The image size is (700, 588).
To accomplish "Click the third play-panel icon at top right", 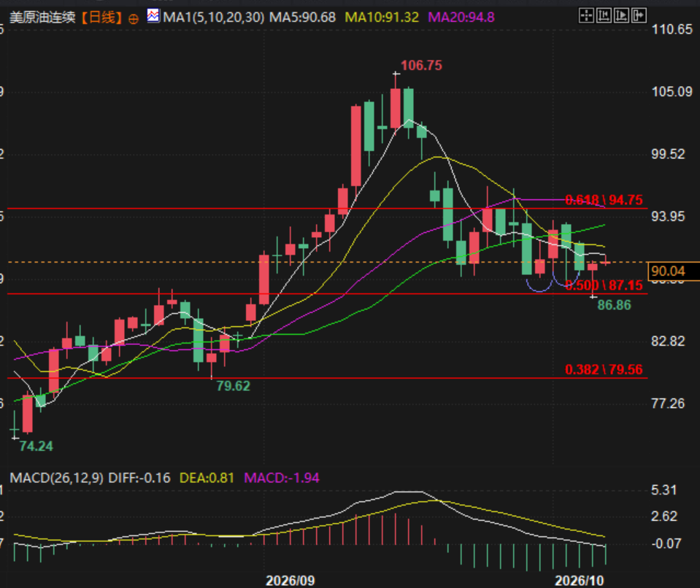I will [621, 15].
